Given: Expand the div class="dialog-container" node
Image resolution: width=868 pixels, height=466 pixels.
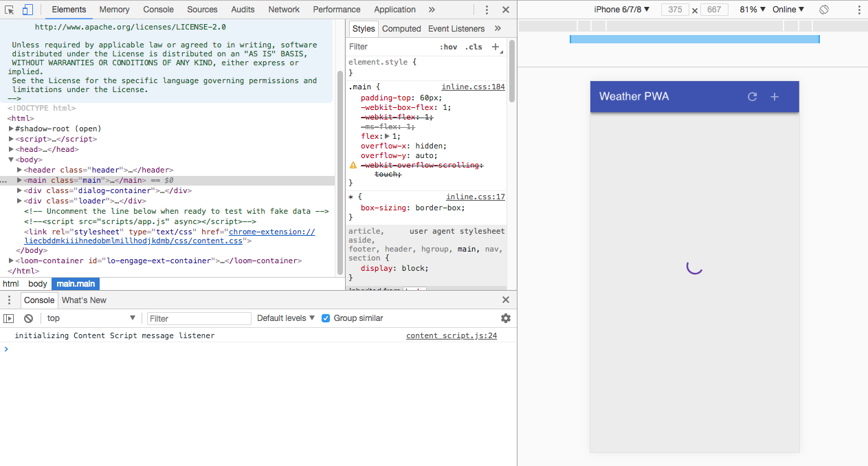Looking at the screenshot, I should (19, 190).
